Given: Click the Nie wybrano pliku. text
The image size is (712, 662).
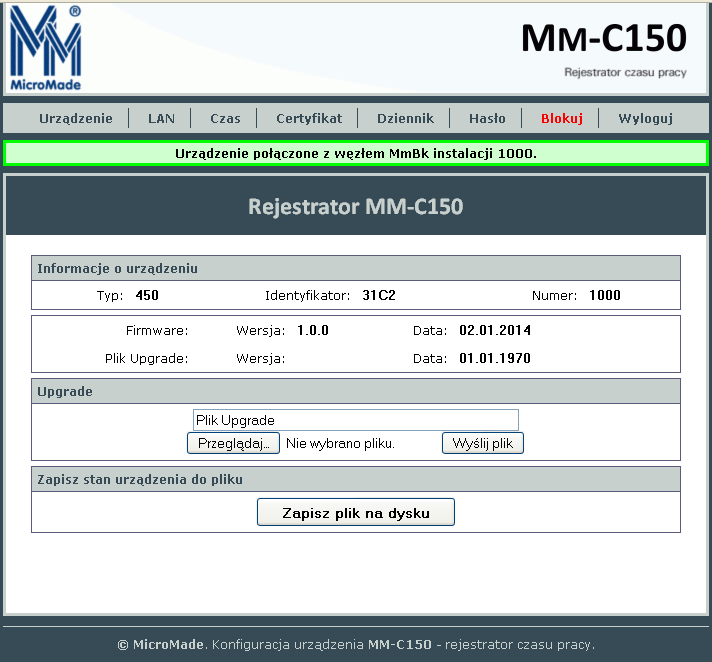Looking at the screenshot, I should [340, 444].
